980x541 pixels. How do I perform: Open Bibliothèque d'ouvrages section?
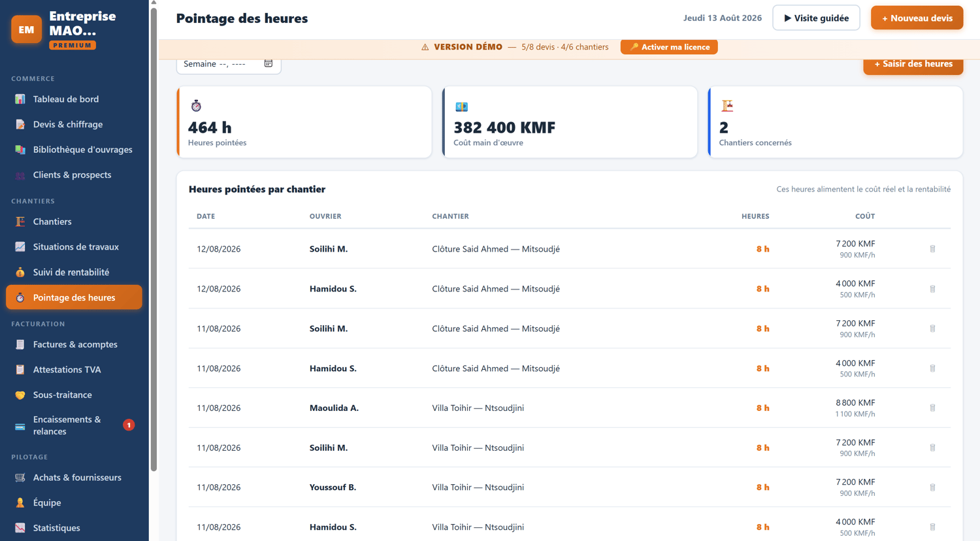pos(74,150)
